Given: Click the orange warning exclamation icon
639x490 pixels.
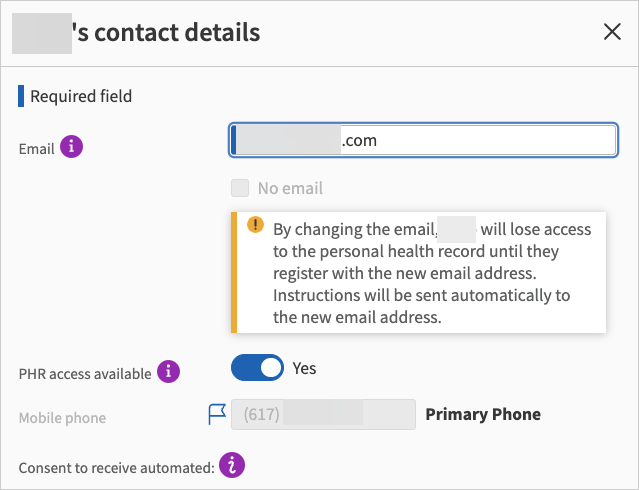Looking at the screenshot, I should [x=254, y=225].
